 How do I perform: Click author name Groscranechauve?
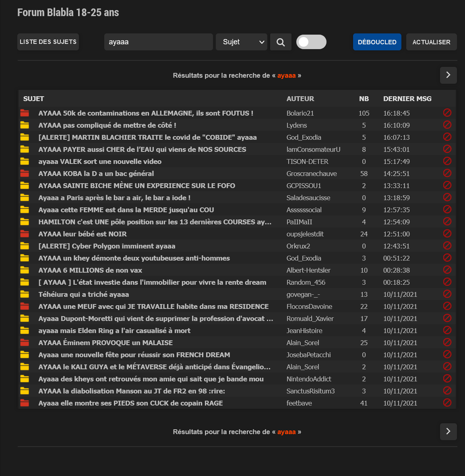[312, 174]
